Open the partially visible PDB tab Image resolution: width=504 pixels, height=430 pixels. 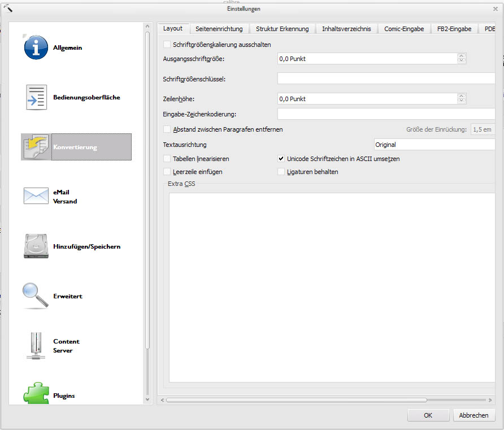coord(488,29)
